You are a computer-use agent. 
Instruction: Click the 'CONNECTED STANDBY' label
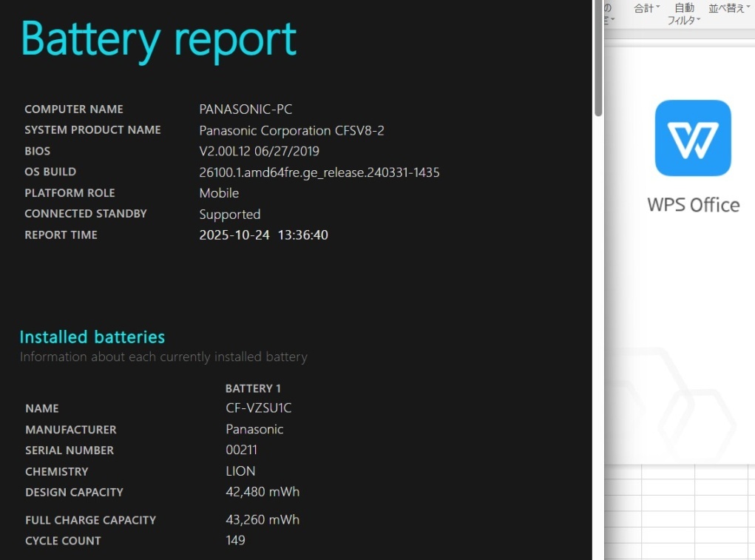pyautogui.click(x=86, y=214)
